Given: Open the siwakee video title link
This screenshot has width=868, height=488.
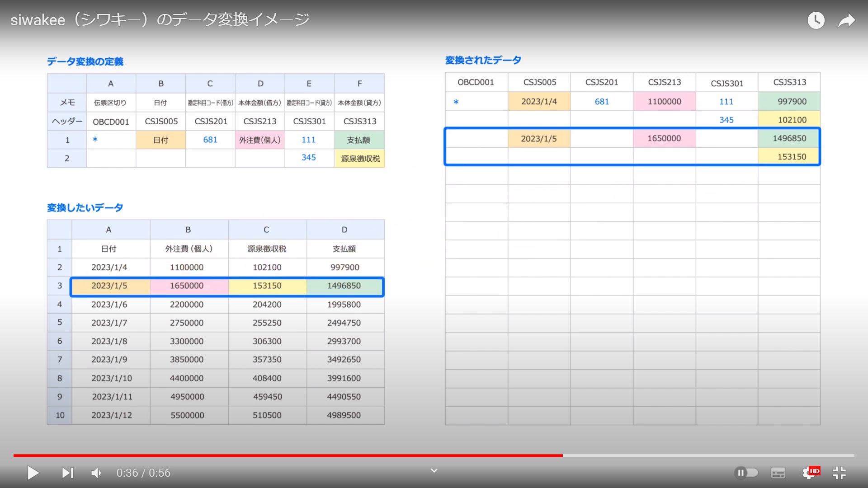Looking at the screenshot, I should (x=160, y=19).
